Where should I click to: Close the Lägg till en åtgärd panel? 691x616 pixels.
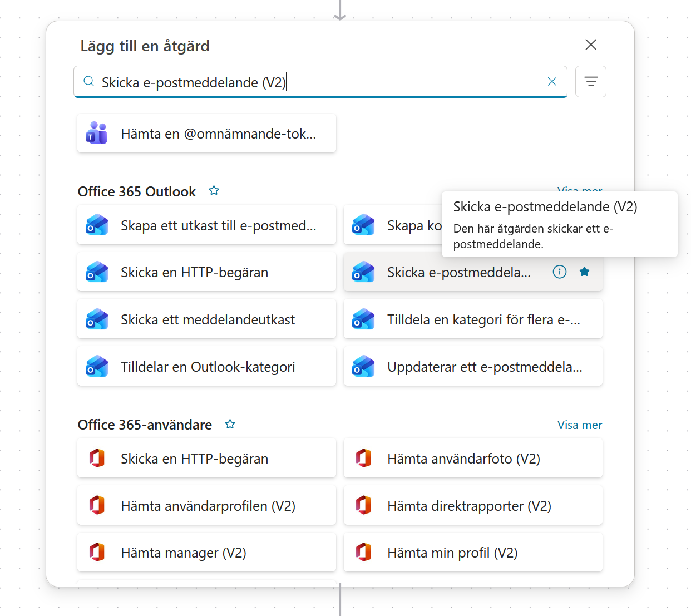pos(591,45)
